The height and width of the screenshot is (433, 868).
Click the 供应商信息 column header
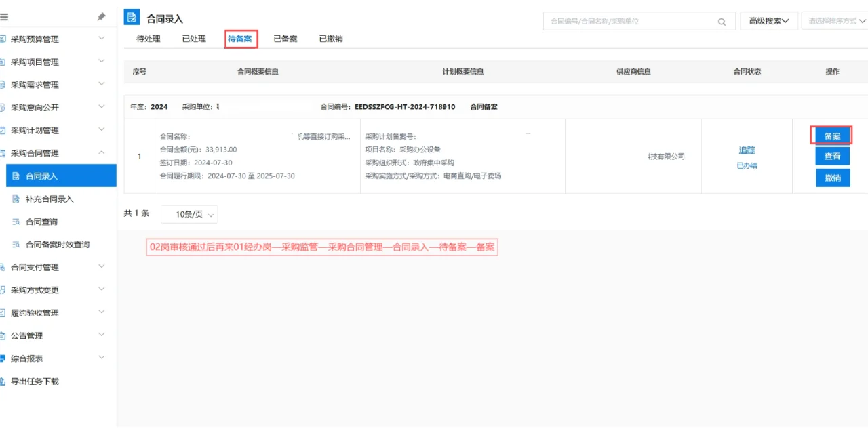coord(633,72)
